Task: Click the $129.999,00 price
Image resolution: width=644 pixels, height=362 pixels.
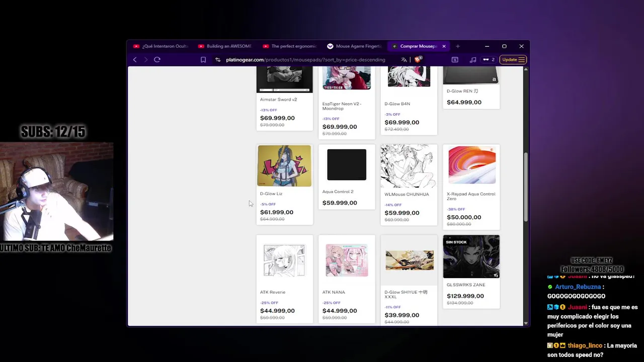Action: [x=465, y=296]
